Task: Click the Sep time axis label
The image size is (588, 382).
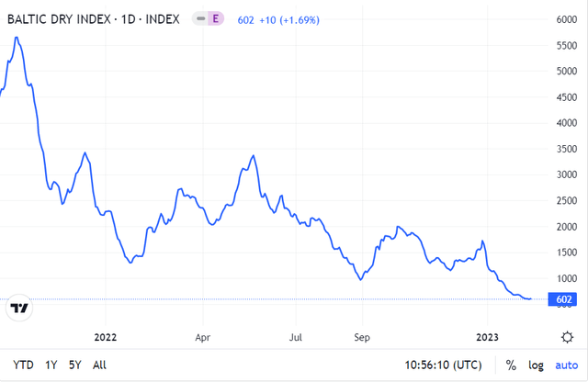Action: (362, 337)
